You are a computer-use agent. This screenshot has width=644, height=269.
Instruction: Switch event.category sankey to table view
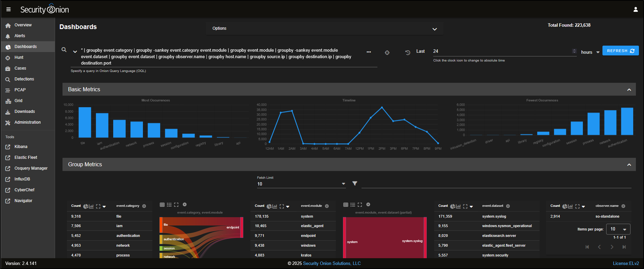pos(162,205)
